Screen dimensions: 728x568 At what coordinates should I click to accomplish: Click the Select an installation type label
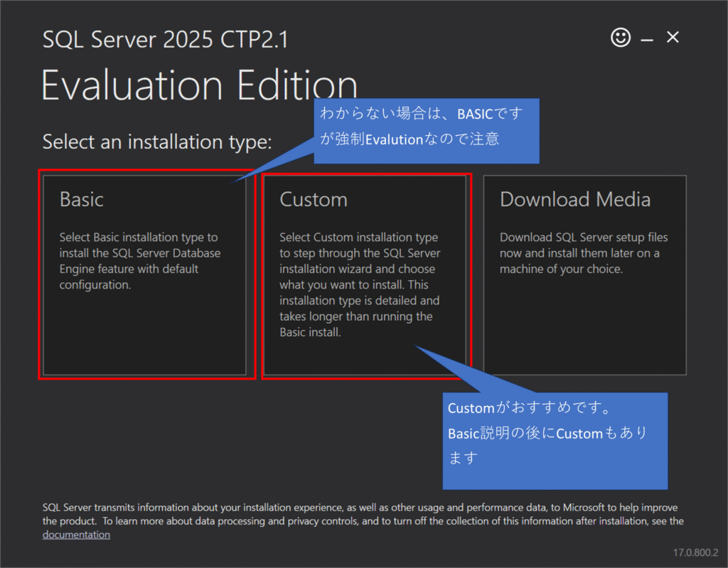(157, 142)
